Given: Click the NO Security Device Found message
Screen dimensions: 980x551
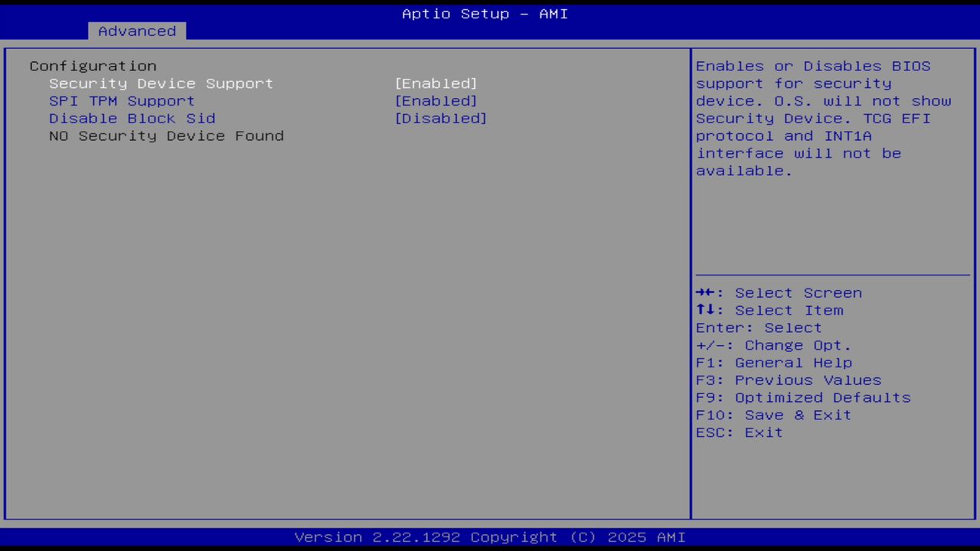Looking at the screenshot, I should (x=166, y=136).
